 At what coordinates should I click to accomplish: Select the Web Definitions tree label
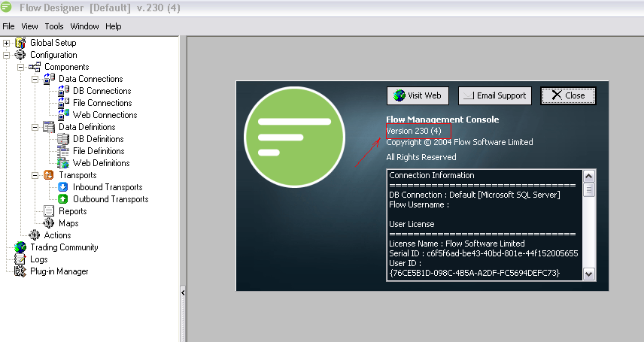[x=101, y=163]
